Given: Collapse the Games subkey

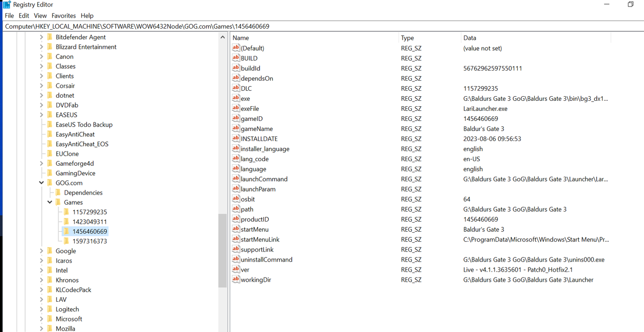Looking at the screenshot, I should coord(50,202).
